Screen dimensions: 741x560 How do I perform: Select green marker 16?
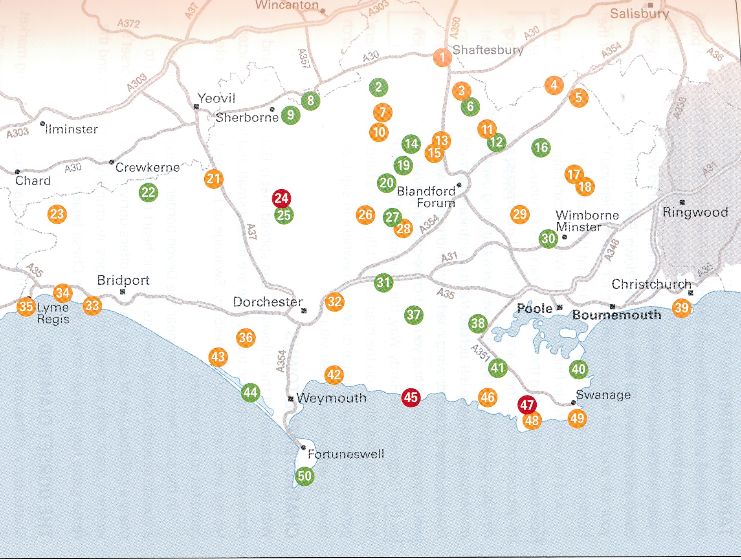[x=541, y=148]
